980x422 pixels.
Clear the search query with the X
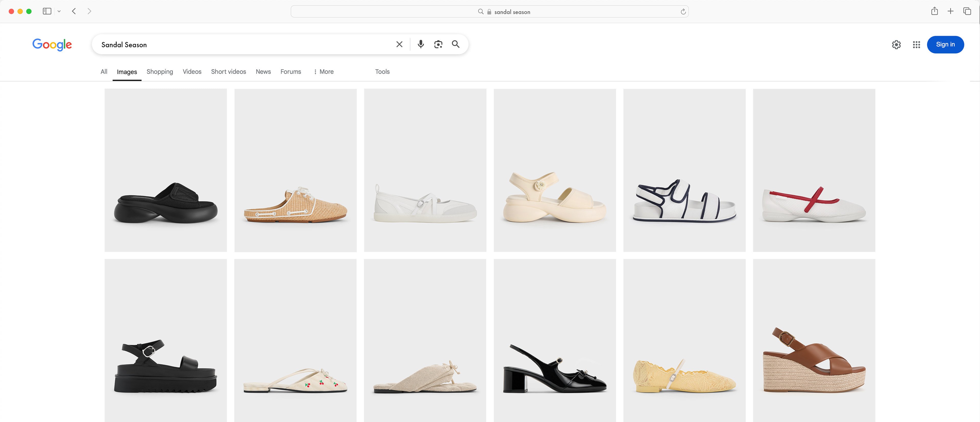point(399,44)
